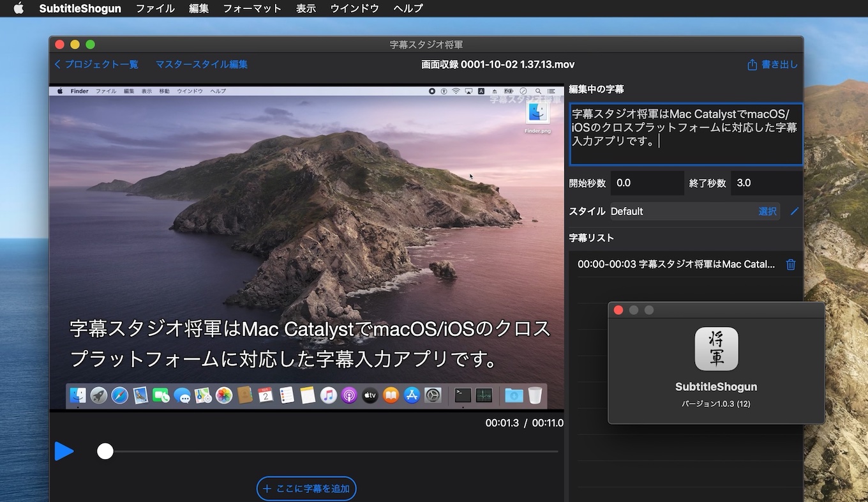Delete the 00:00-00:03 subtitle with the trash icon
Viewport: 868px width, 502px height.
791,264
